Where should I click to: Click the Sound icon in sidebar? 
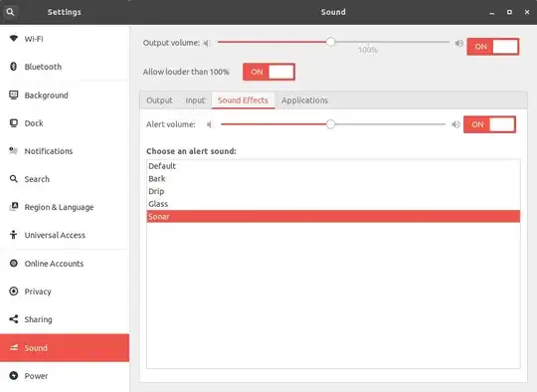(x=13, y=347)
